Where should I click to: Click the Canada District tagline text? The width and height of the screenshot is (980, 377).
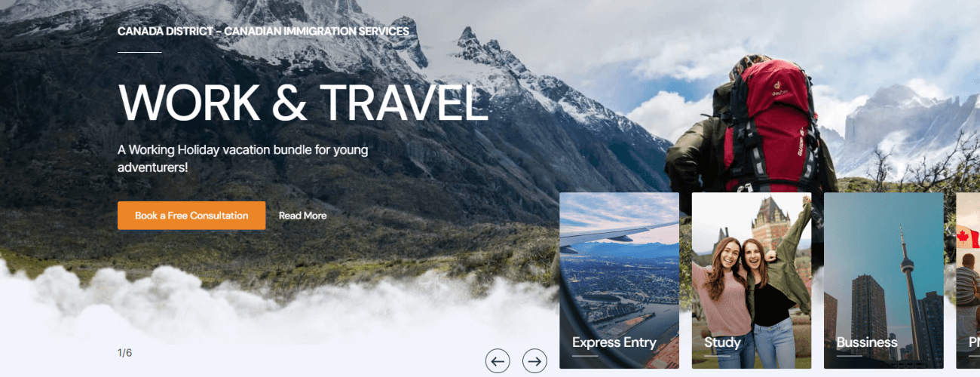(x=263, y=32)
